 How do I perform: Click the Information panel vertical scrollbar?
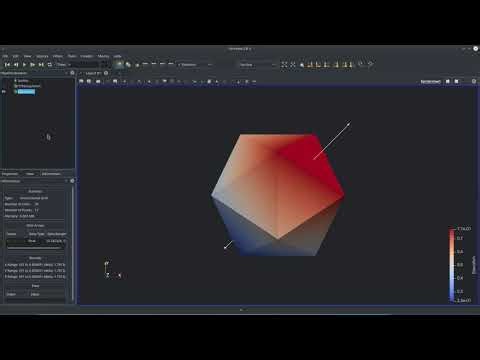73,243
